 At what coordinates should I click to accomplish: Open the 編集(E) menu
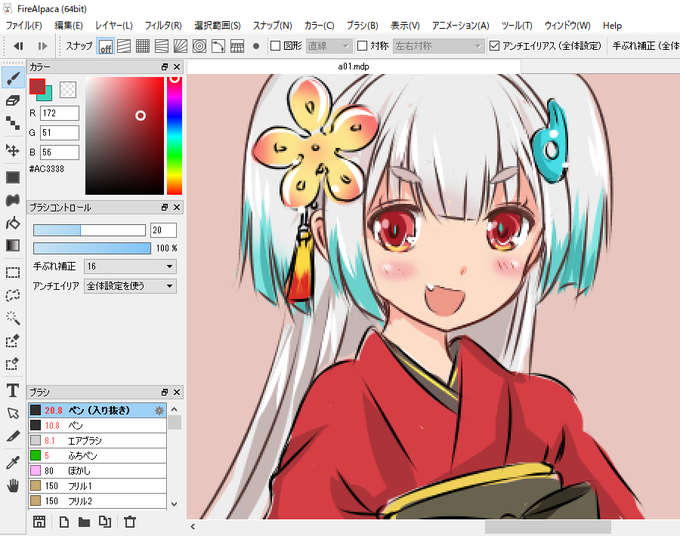click(69, 26)
